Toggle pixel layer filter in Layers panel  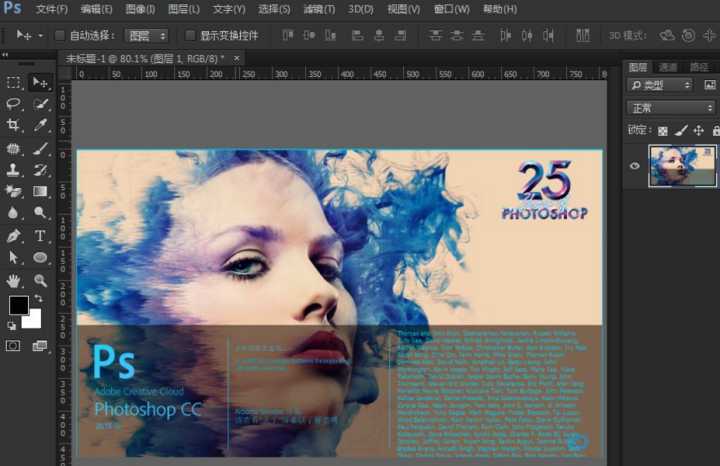[710, 85]
